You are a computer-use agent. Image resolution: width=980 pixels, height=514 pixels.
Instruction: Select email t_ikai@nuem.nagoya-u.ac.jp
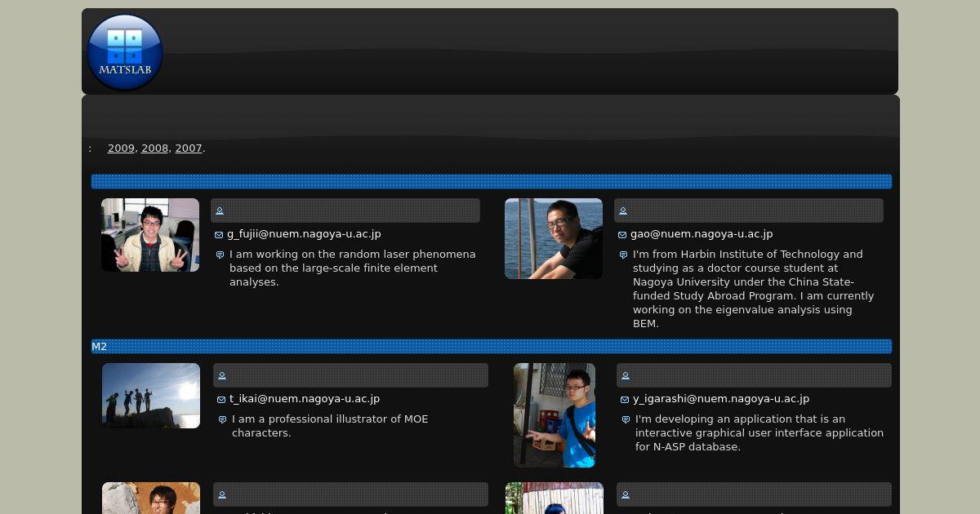(305, 399)
